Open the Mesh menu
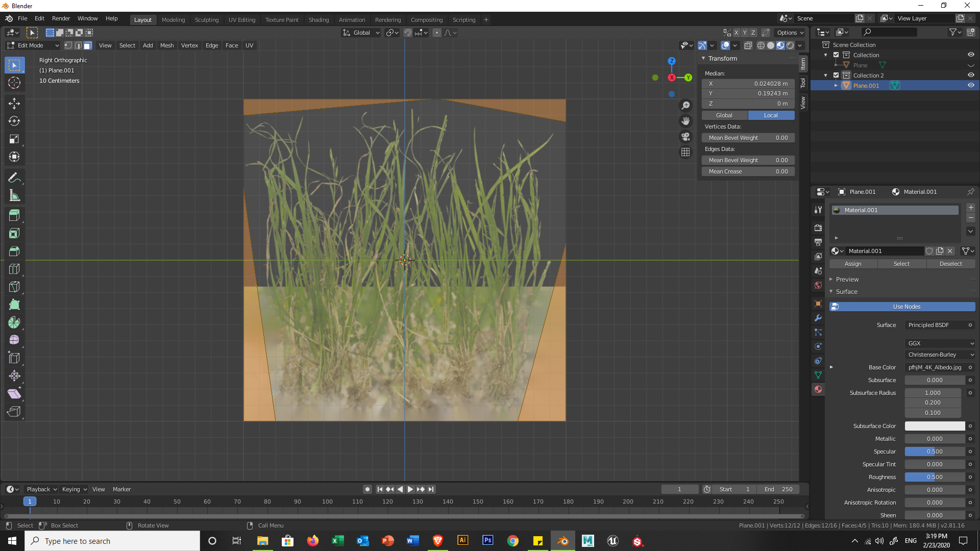This screenshot has width=980, height=551. tap(167, 45)
